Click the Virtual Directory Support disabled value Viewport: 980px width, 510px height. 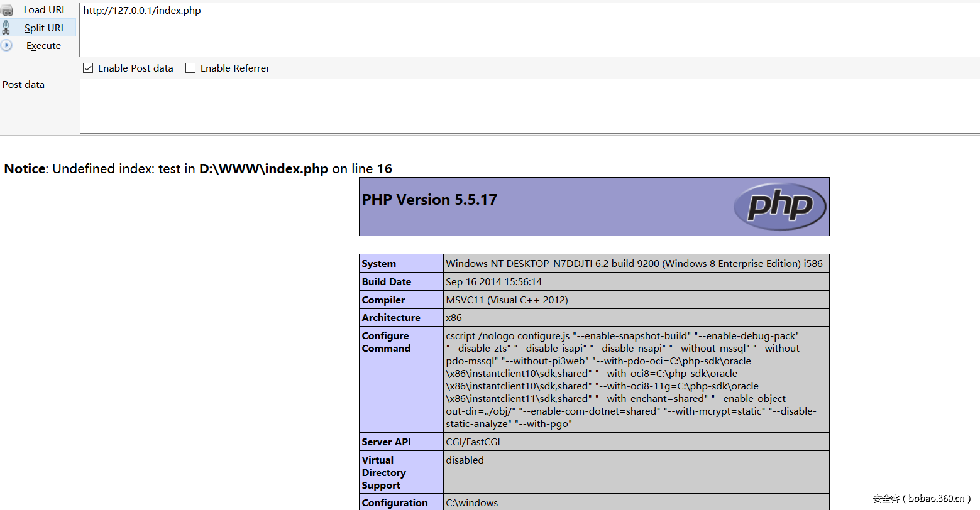coord(465,460)
